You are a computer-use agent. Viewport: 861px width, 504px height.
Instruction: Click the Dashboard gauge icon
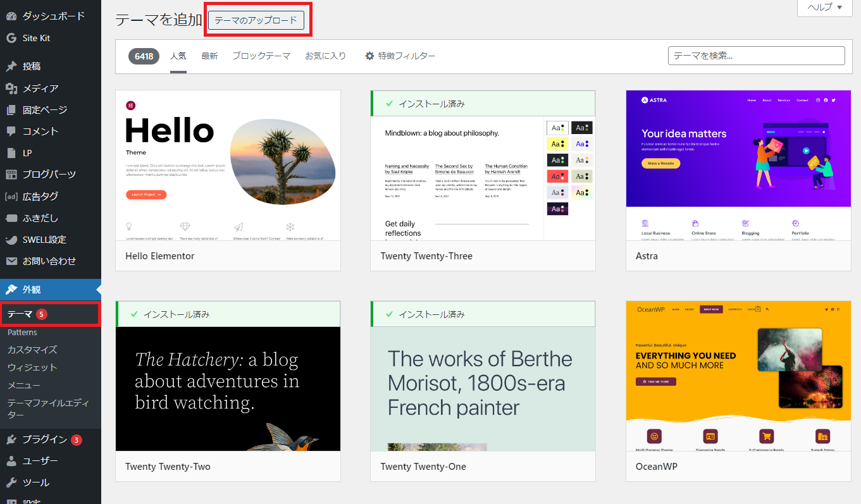11,16
